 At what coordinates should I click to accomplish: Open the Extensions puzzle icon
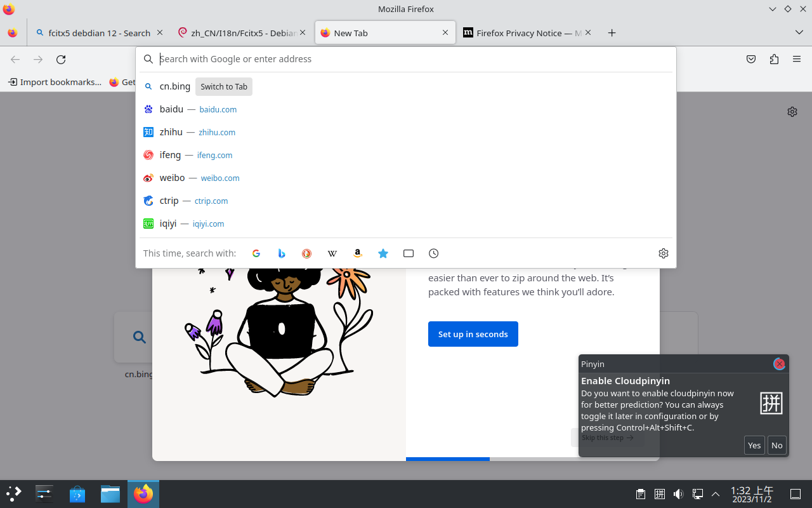click(774, 59)
